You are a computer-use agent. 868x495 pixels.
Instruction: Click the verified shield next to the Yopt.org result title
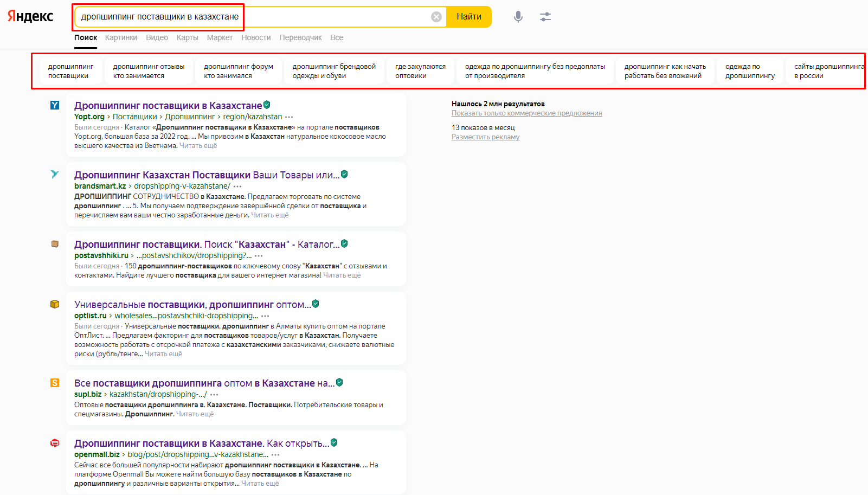(267, 105)
